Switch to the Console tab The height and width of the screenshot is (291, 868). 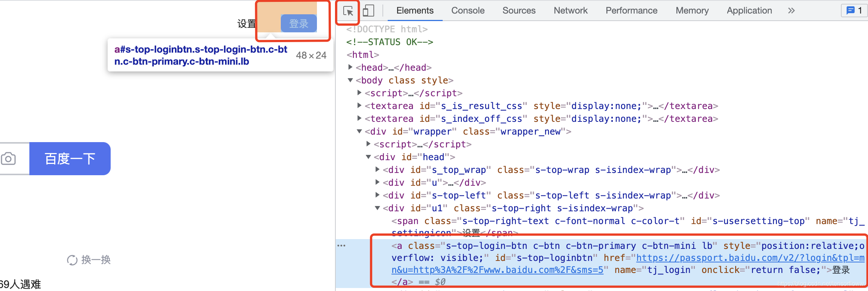(x=468, y=11)
